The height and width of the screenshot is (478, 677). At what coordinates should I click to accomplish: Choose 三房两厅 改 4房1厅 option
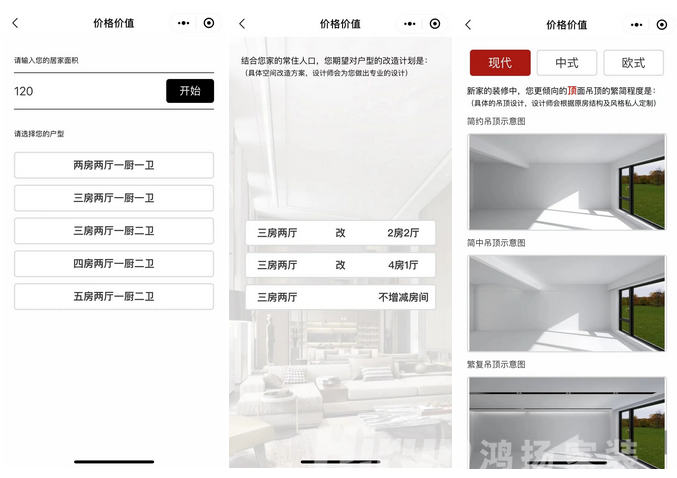point(340,265)
